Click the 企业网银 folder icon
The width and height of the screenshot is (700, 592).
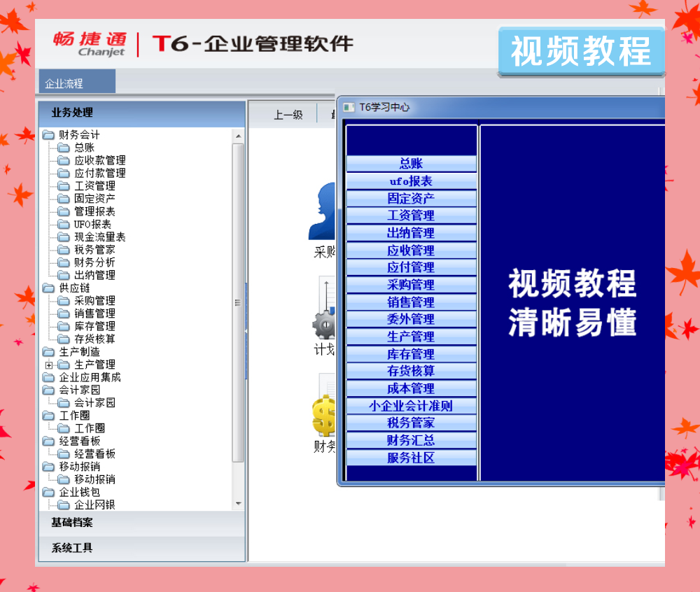pos(64,505)
